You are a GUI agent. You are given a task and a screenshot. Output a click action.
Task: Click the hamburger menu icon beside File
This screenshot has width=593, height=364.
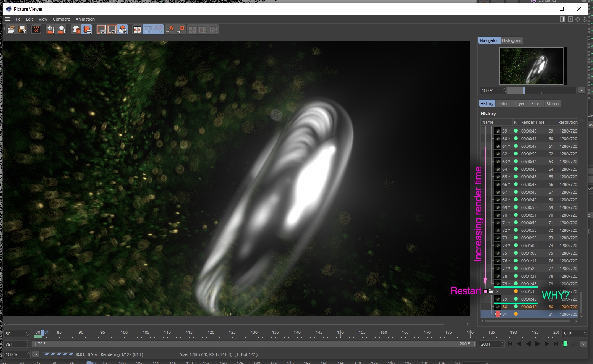(8, 19)
